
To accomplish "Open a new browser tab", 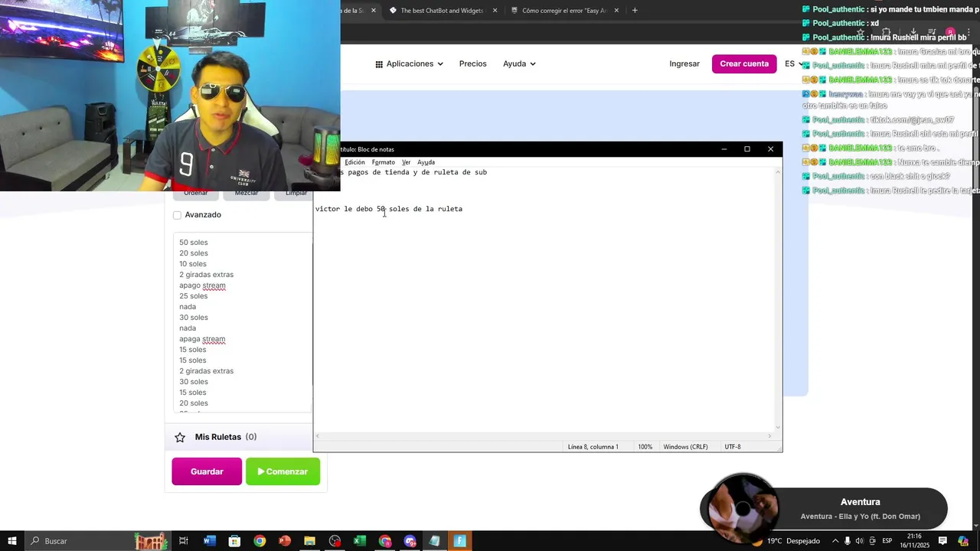I will [635, 11].
